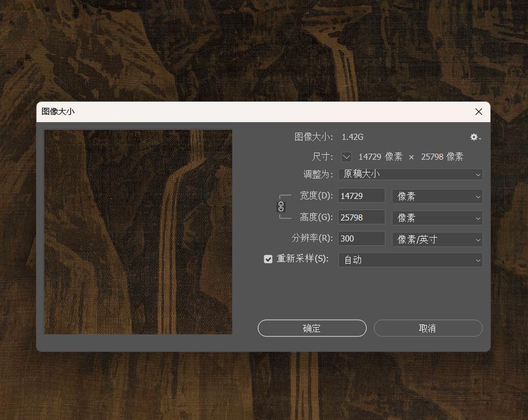Click the waterfall preview thumbnail in dialog
Screen dimensions: 528x420
point(138,232)
